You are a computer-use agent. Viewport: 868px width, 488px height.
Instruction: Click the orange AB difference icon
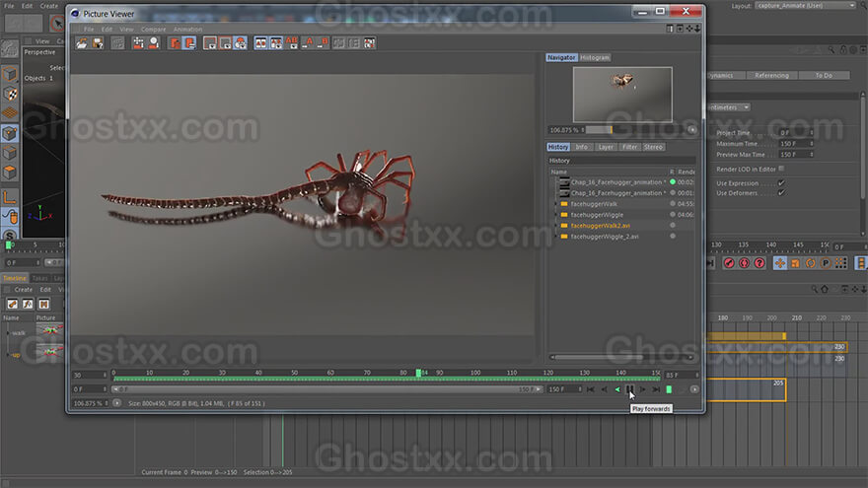pos(291,43)
